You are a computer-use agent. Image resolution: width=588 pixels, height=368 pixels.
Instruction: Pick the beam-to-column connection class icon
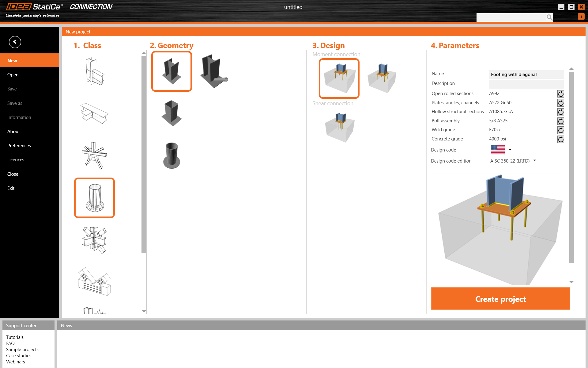tap(94, 71)
